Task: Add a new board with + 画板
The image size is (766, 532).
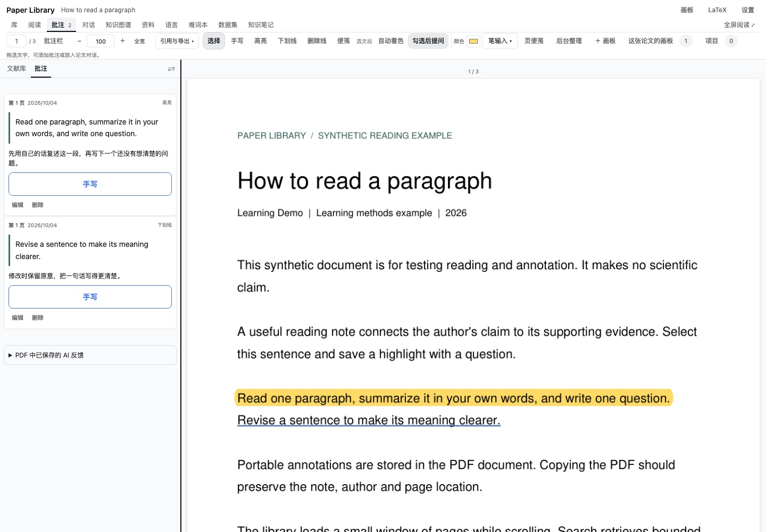Action: (605, 41)
